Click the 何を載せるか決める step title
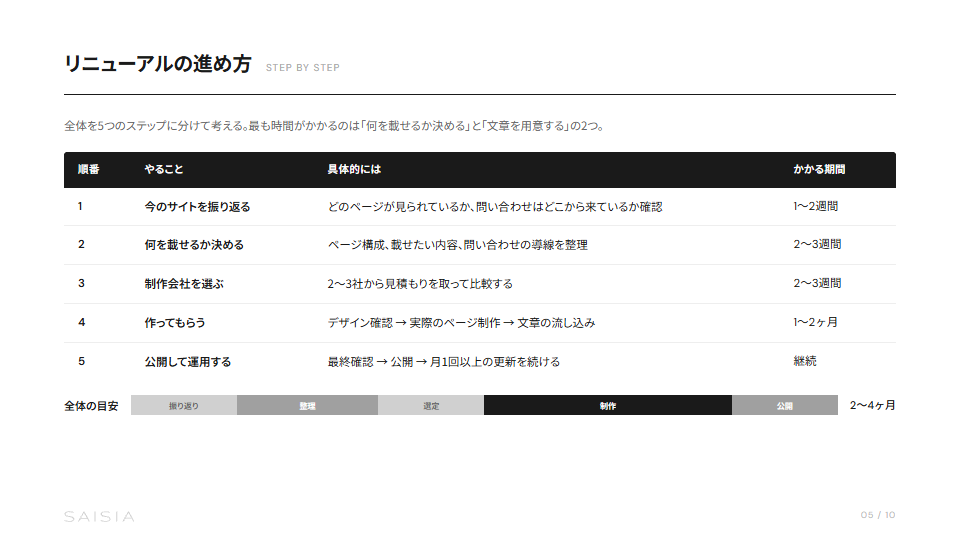 click(x=194, y=245)
